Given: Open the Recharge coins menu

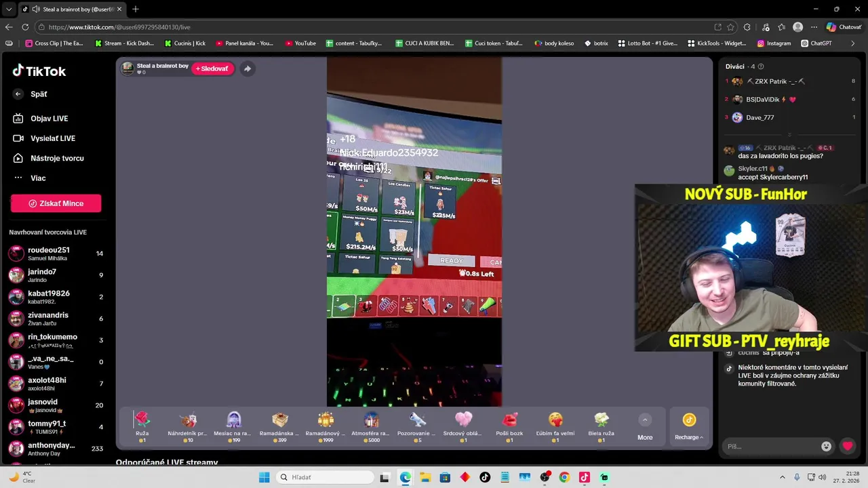Looking at the screenshot, I should (x=688, y=427).
